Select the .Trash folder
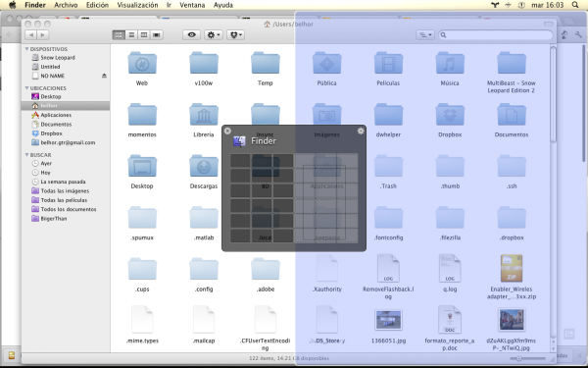This screenshot has height=368, width=588. (388, 166)
